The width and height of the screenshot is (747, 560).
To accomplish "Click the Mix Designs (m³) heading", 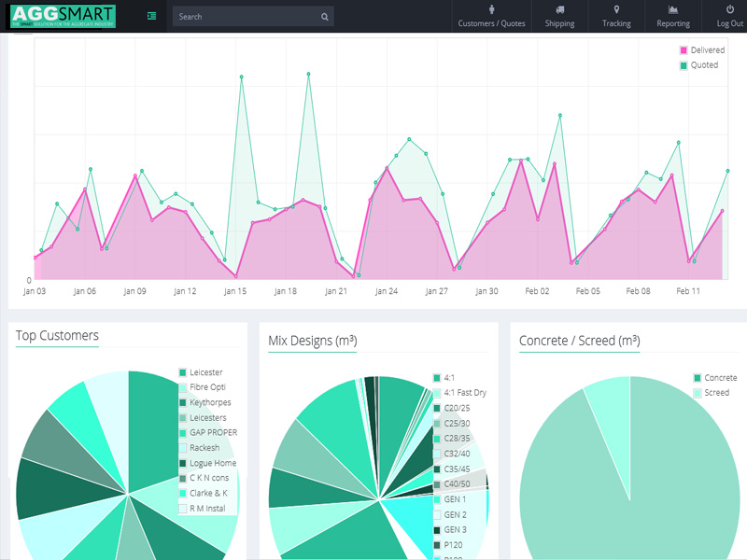I will 313,341.
